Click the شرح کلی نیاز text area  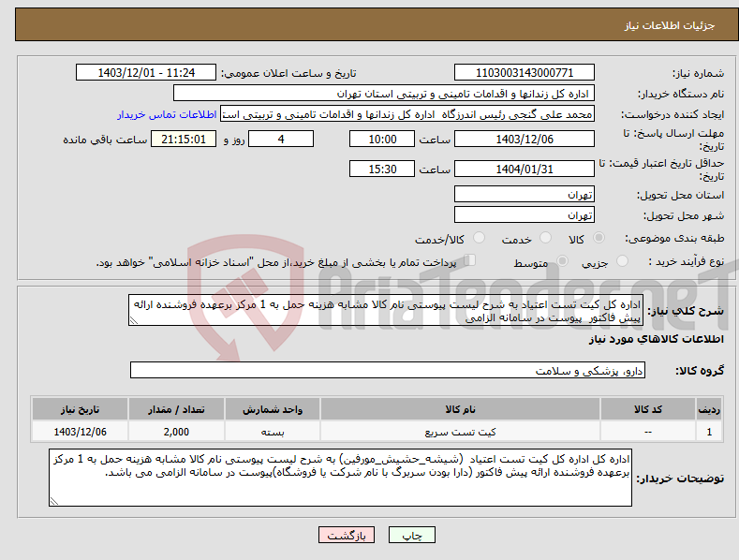point(386,310)
